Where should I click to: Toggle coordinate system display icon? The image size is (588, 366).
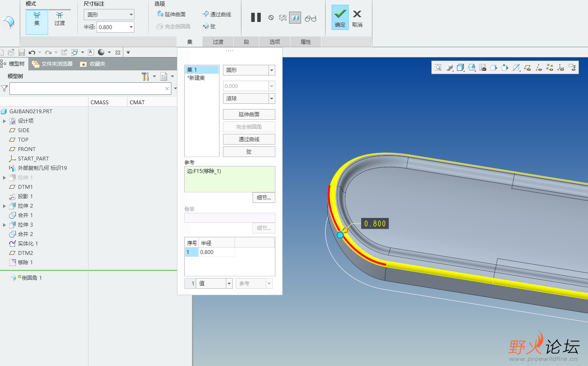click(561, 67)
